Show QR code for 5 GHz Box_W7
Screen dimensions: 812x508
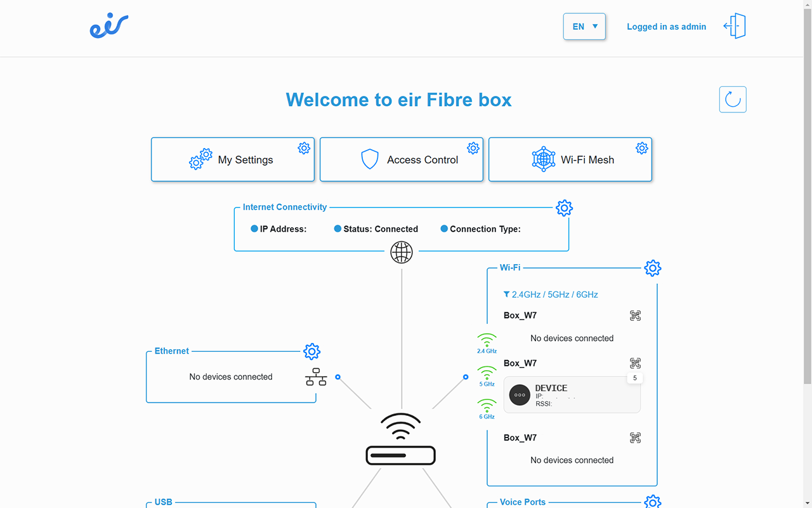635,363
